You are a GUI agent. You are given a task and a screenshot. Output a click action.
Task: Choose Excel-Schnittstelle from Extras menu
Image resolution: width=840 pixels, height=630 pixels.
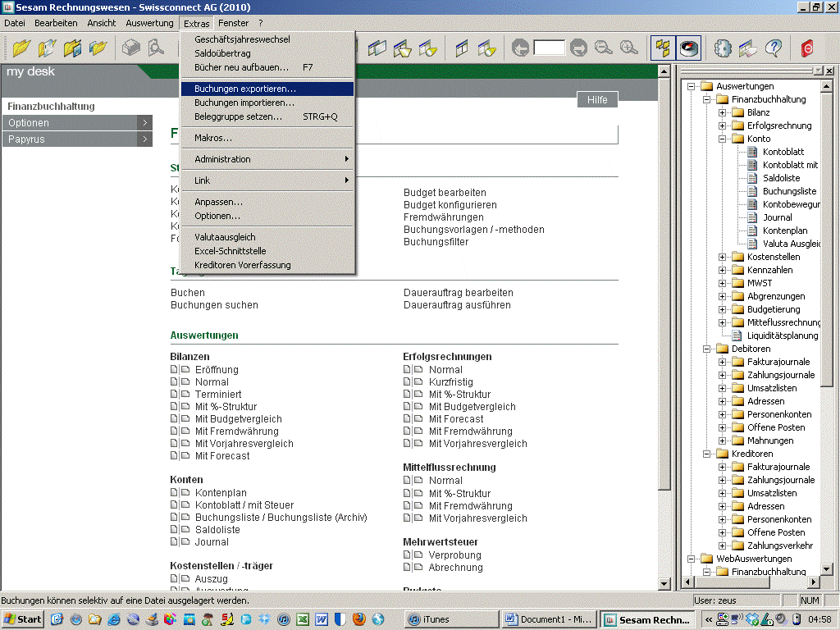click(x=231, y=251)
